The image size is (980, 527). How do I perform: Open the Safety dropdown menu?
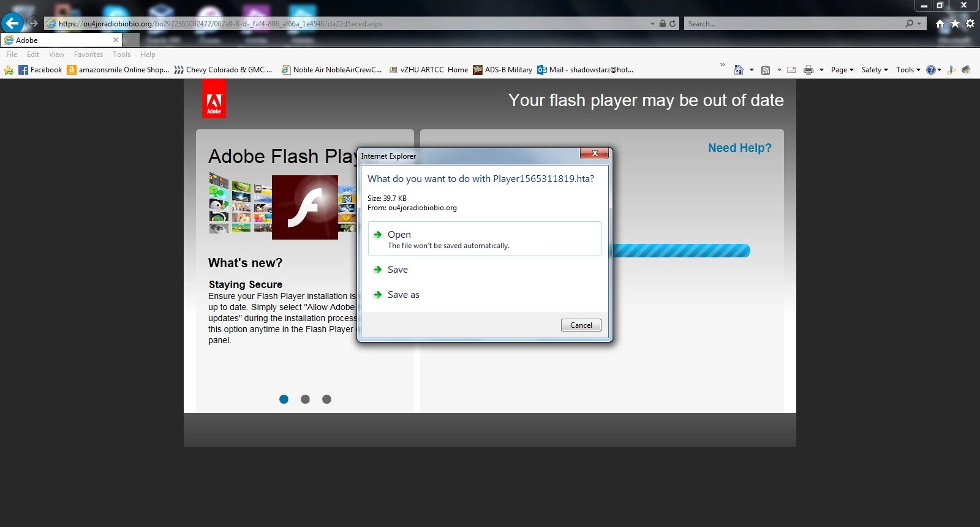[875, 70]
